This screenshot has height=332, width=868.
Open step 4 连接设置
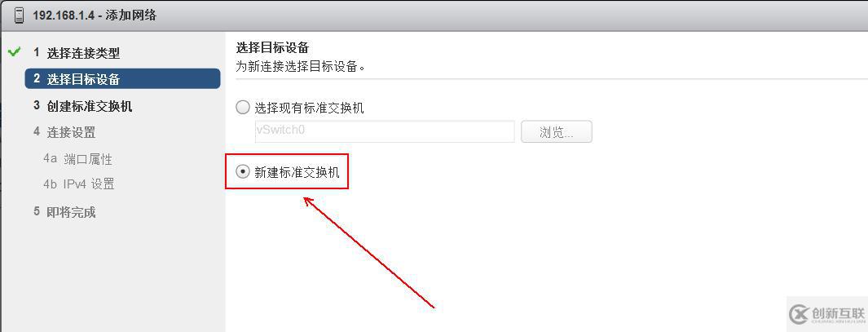click(x=64, y=132)
